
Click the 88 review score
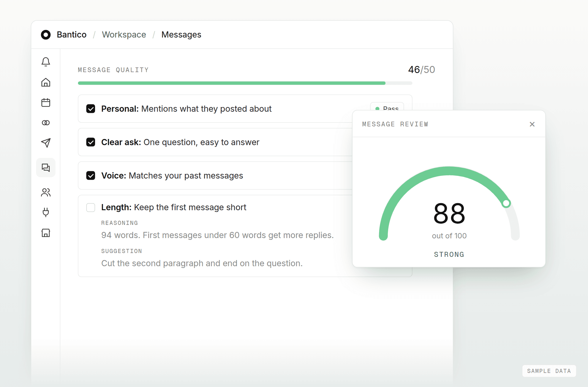[x=449, y=213]
